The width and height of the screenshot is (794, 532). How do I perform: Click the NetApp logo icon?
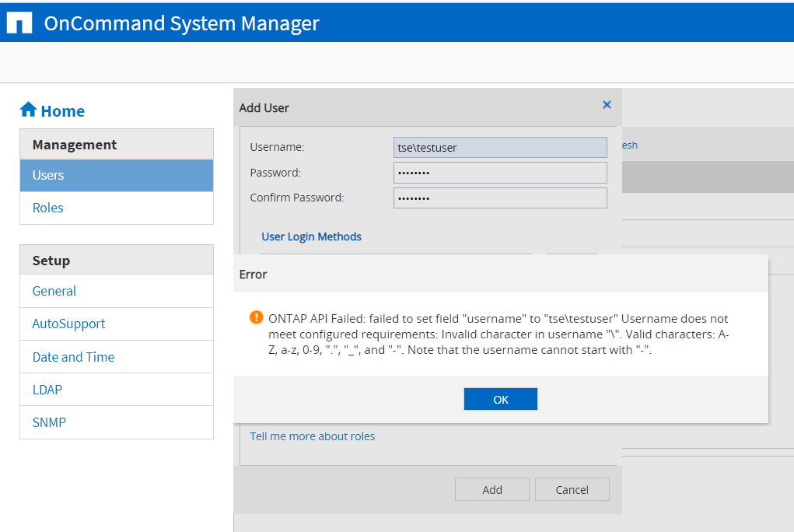(x=19, y=23)
